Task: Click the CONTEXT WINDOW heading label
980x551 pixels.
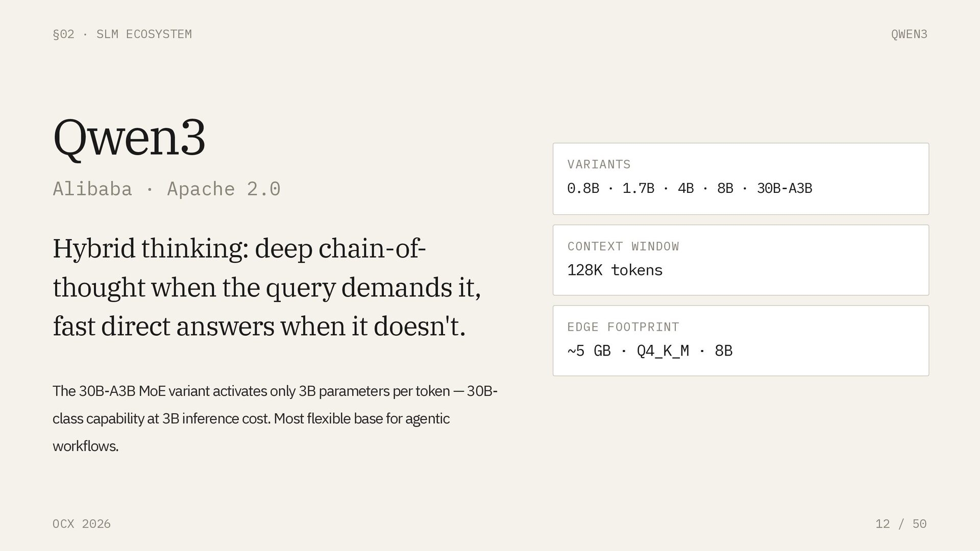Action: pyautogui.click(x=623, y=246)
